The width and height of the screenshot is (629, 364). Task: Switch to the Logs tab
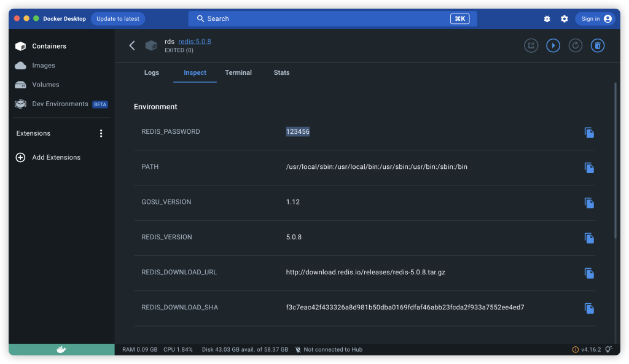(151, 72)
